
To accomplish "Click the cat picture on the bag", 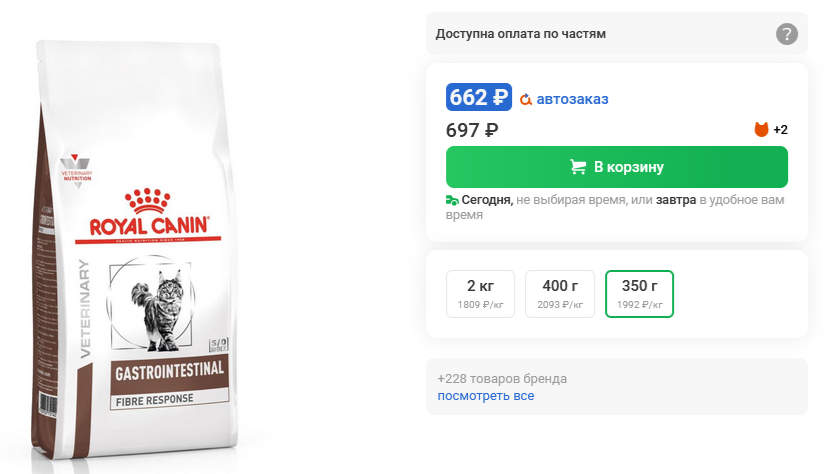I will click(x=157, y=310).
